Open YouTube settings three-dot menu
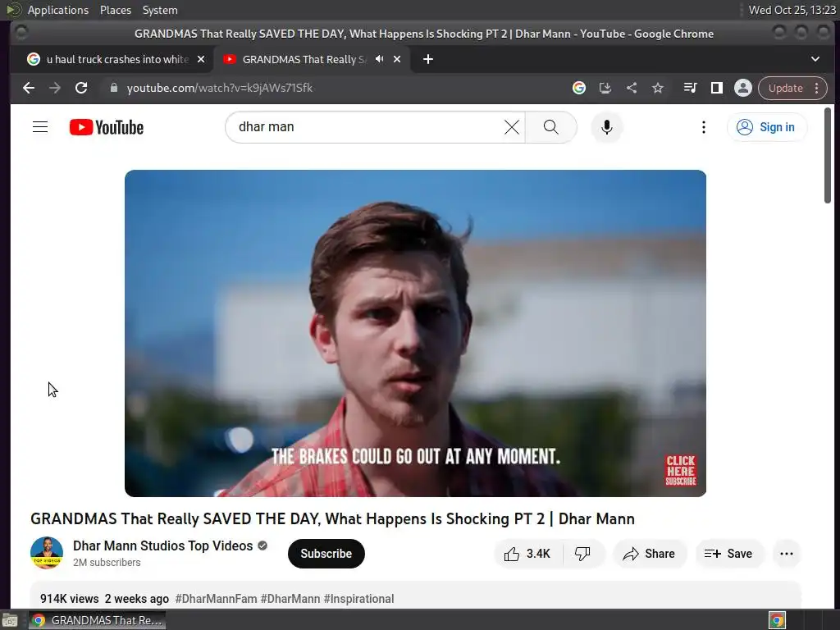The width and height of the screenshot is (840, 630). tap(703, 127)
